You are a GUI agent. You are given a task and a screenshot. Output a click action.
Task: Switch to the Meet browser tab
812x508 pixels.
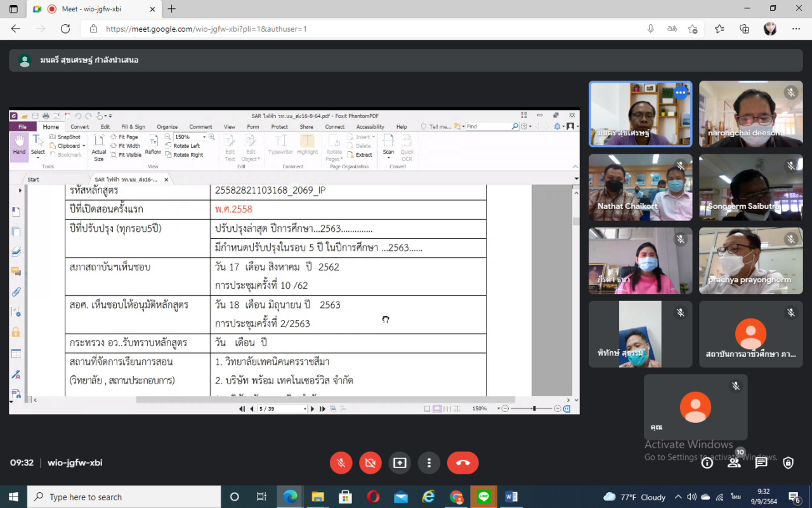(95, 9)
